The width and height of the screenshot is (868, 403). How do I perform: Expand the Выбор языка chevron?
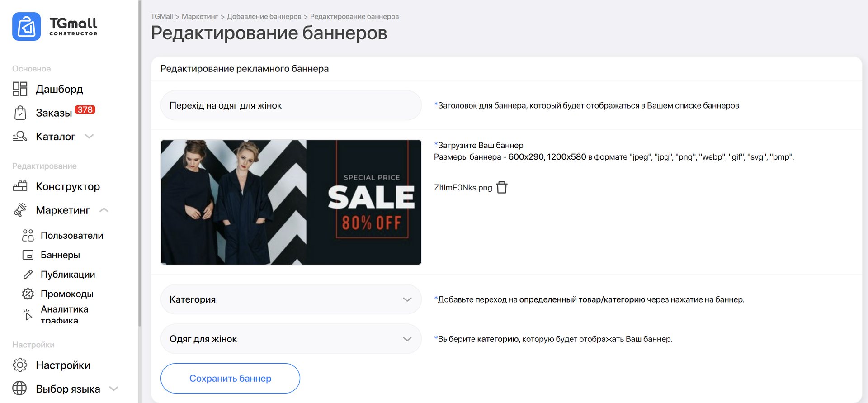point(114,389)
